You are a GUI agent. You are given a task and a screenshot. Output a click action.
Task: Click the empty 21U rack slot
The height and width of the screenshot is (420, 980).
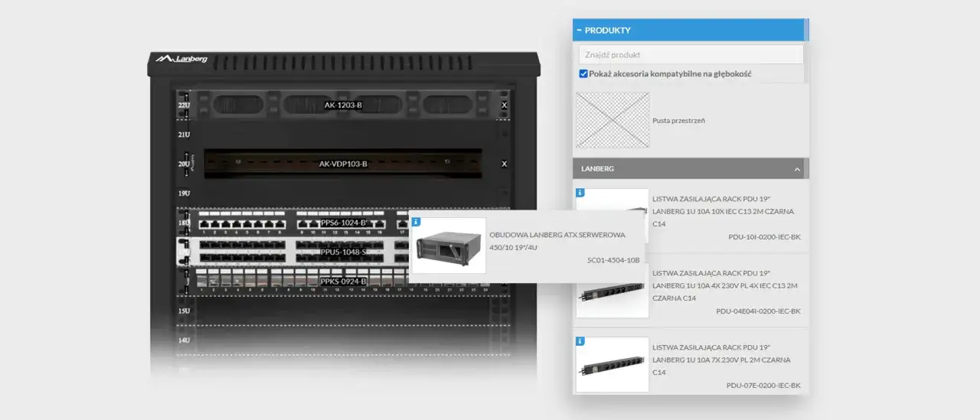point(343,135)
